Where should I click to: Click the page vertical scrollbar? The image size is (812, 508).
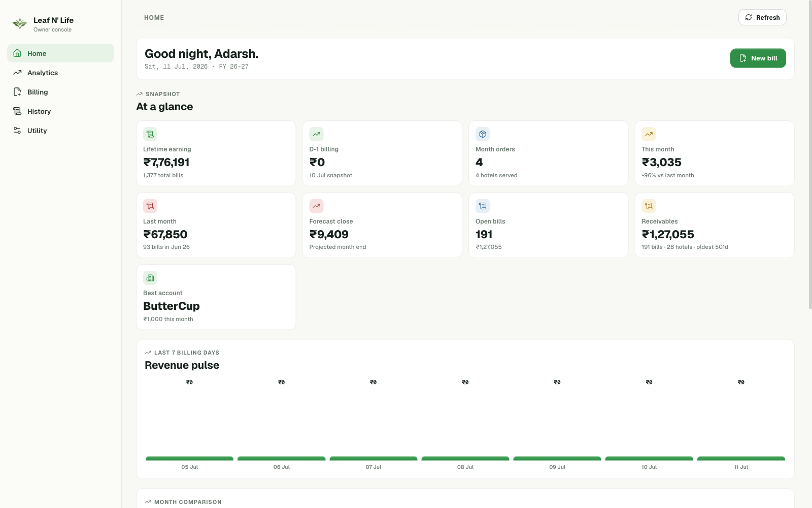coord(810,154)
